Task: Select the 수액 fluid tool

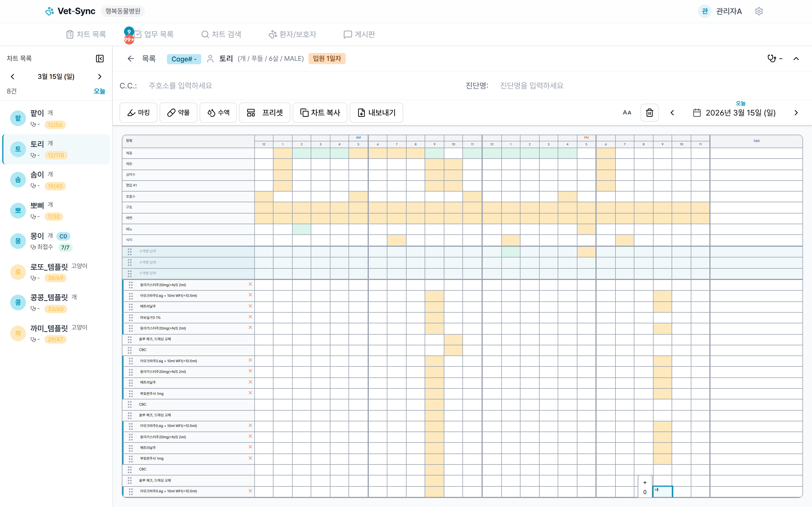Action: click(x=218, y=113)
